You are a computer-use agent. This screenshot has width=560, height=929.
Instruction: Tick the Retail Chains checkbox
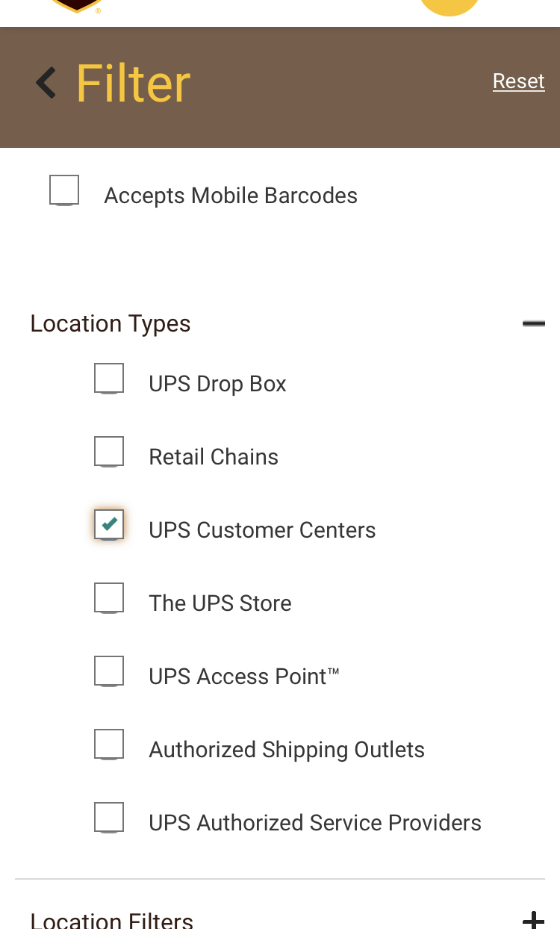(x=109, y=451)
